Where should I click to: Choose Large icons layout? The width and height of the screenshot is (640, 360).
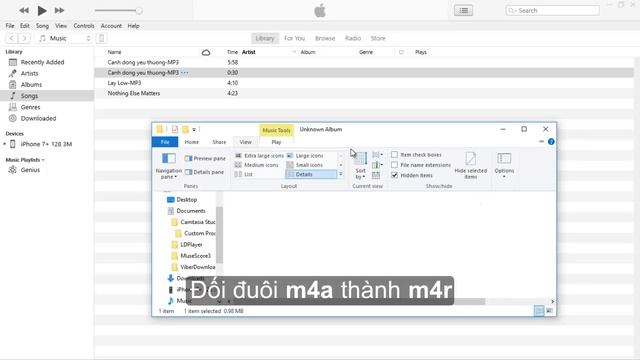(305, 156)
